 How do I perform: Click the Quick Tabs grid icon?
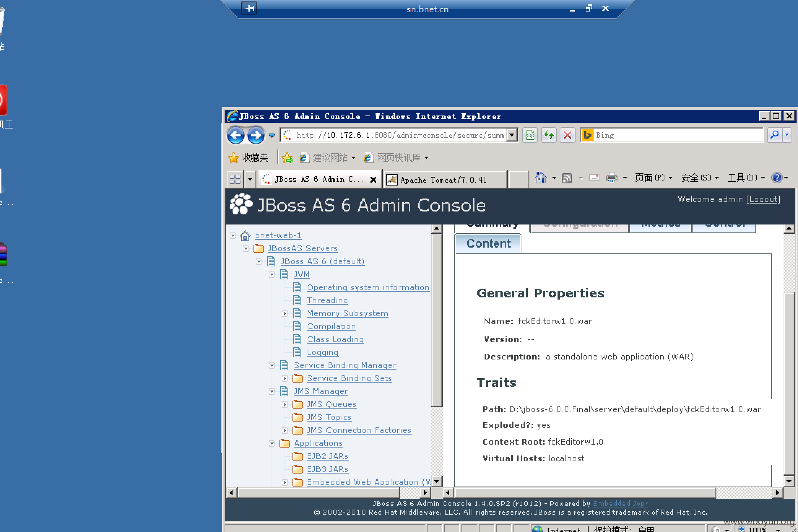[235, 179]
